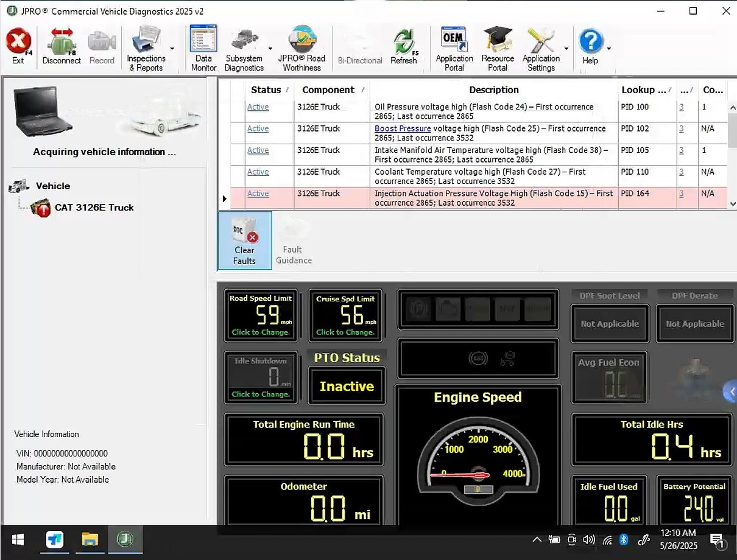Disconnect from the vehicle
Image resolution: width=737 pixels, height=560 pixels.
pyautogui.click(x=62, y=47)
